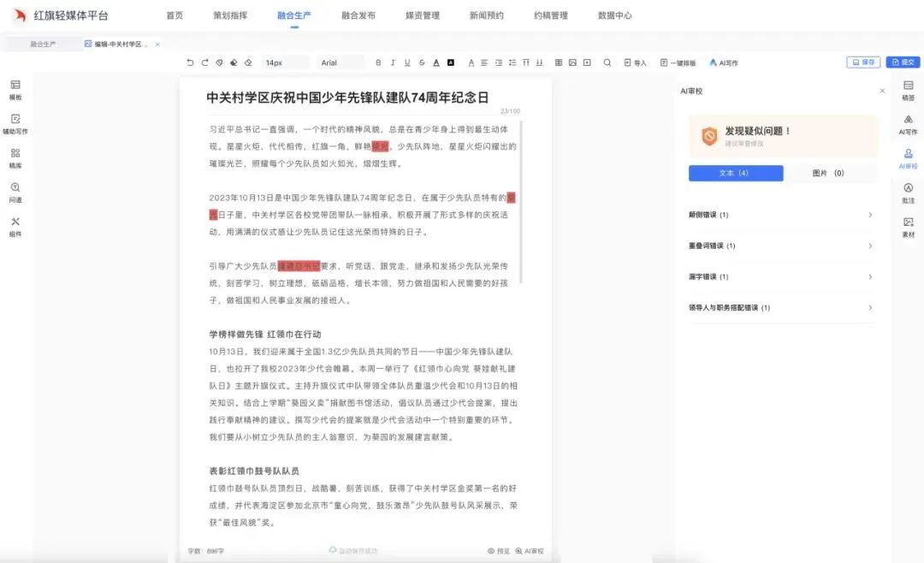Open 融合发布 in the top navigation

358,15
